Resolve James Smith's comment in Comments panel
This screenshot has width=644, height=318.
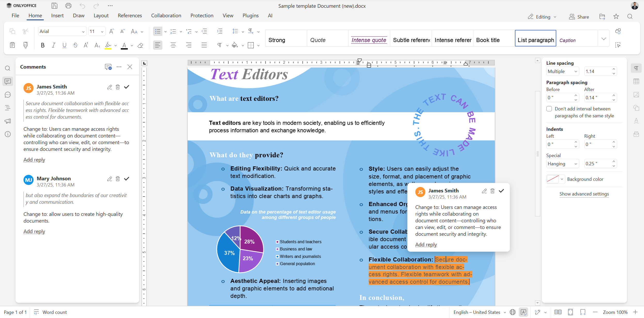pos(126,87)
